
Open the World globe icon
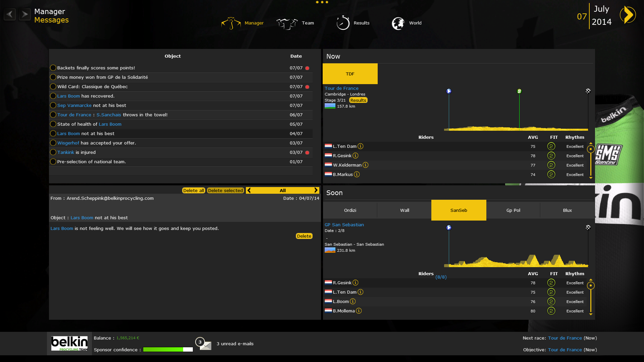click(398, 23)
